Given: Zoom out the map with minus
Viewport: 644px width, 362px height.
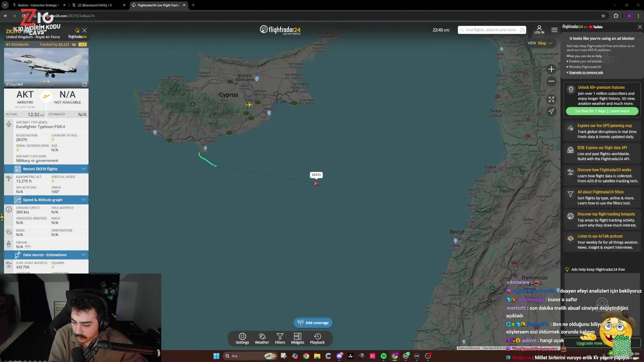Looking at the screenshot, I should click(x=551, y=81).
